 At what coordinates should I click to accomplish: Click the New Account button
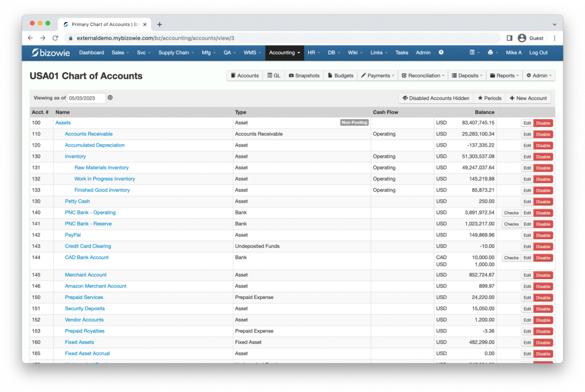click(528, 98)
